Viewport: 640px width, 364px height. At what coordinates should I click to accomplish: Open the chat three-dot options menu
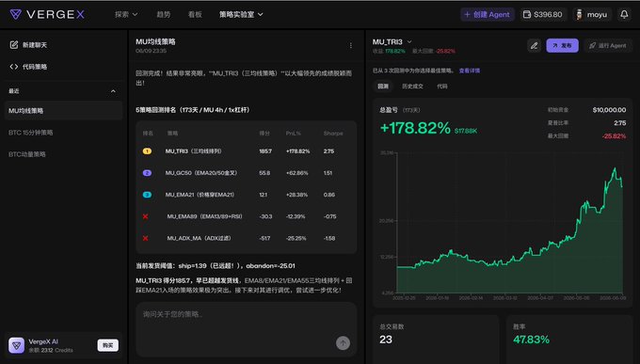(351, 45)
